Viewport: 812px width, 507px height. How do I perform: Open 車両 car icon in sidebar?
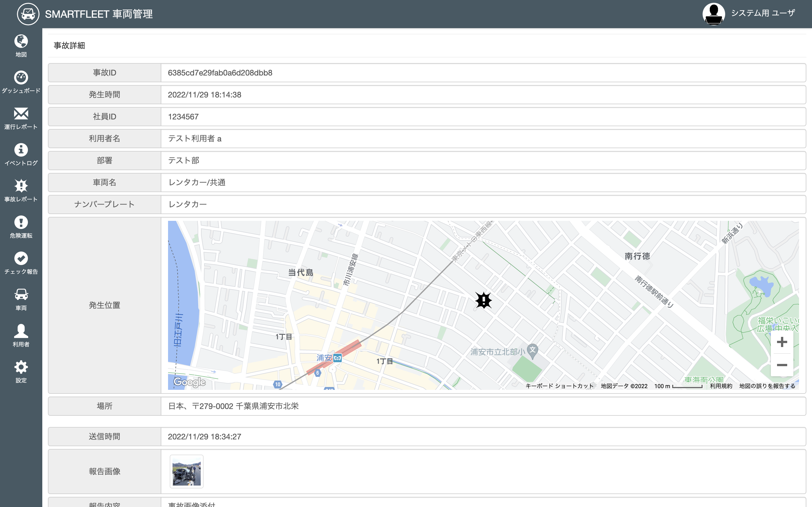[21, 295]
